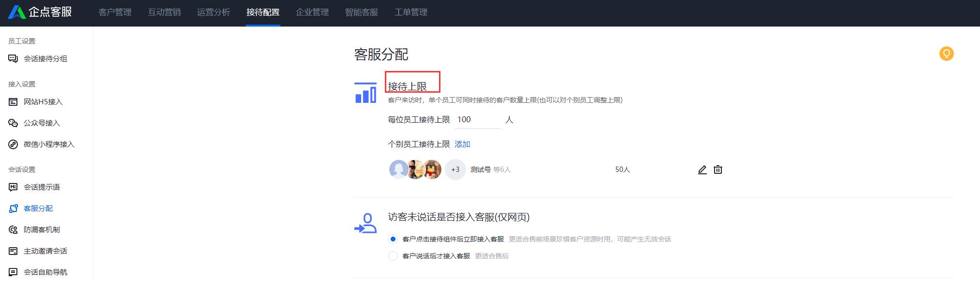Click the 会话提示语 sidebar icon
This screenshot has width=980, height=282.
[x=13, y=187]
